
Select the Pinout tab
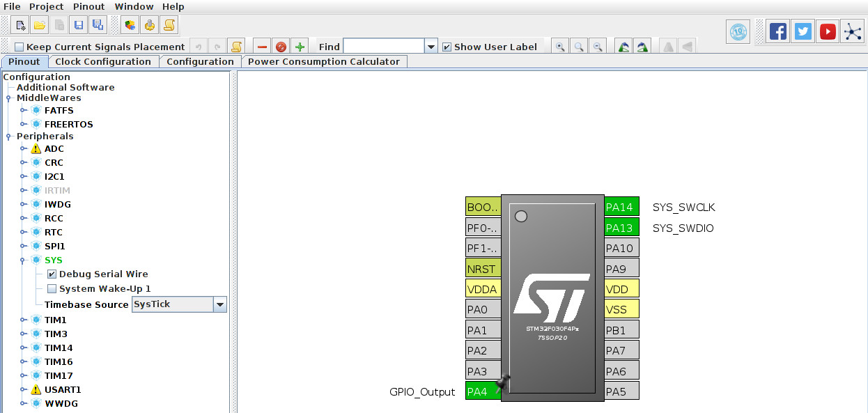(x=24, y=62)
